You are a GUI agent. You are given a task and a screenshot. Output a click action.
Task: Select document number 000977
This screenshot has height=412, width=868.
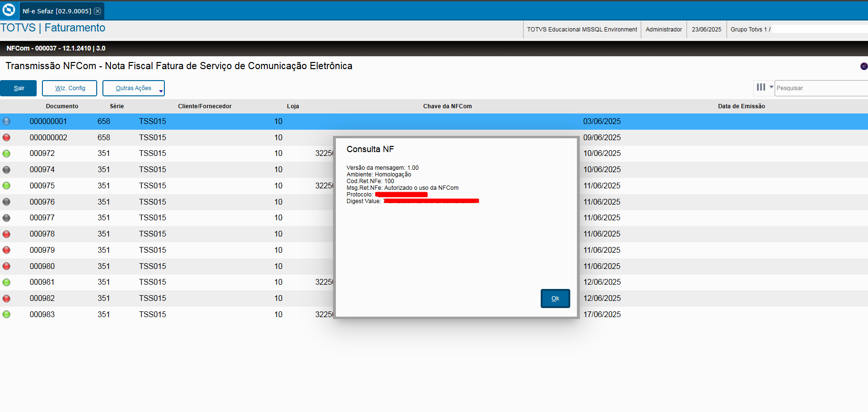(42, 218)
